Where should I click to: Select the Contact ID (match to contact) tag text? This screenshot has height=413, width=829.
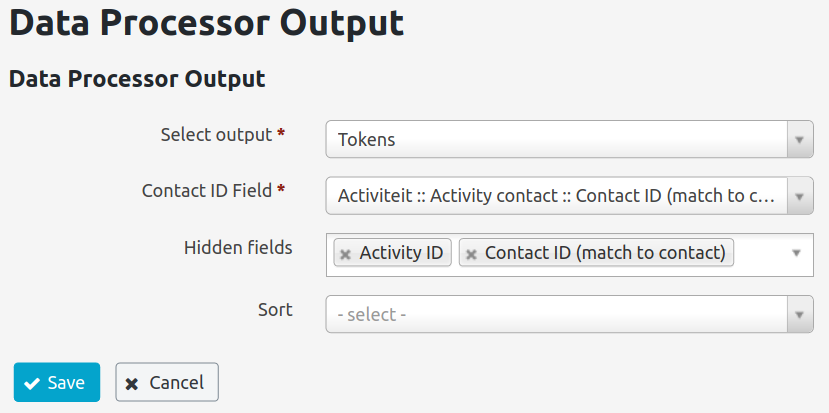(605, 253)
